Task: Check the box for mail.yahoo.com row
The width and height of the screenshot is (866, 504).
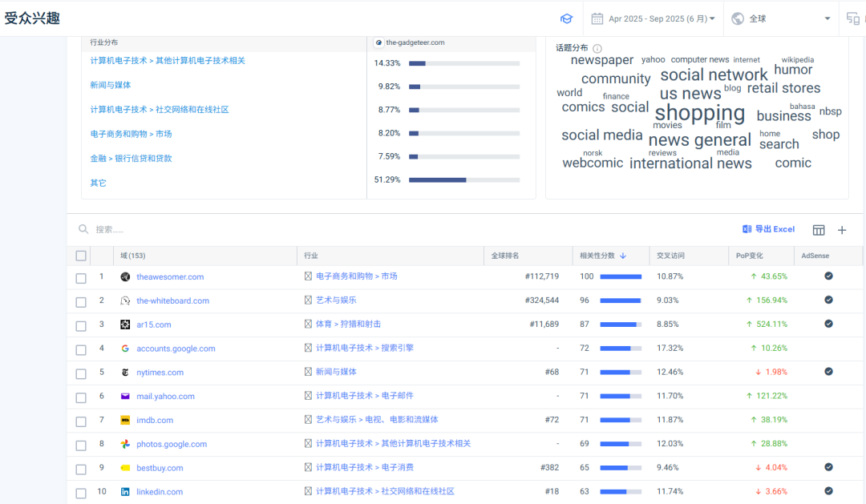Action: pyautogui.click(x=81, y=397)
